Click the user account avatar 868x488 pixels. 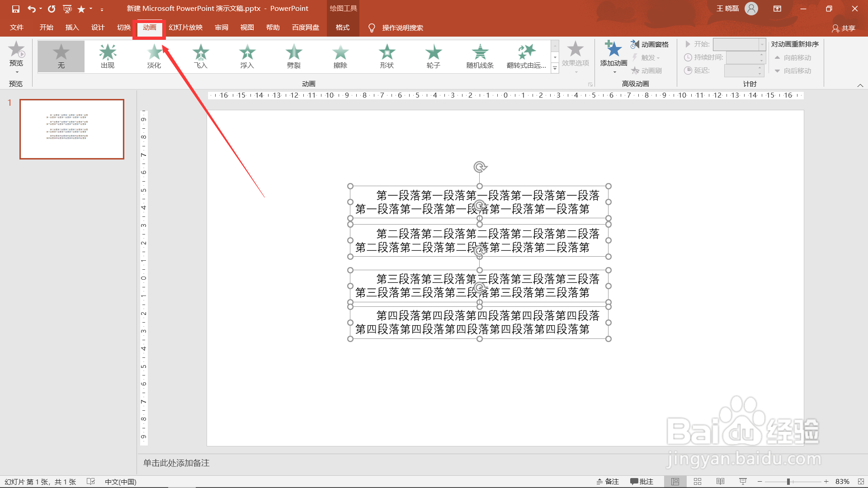751,9
